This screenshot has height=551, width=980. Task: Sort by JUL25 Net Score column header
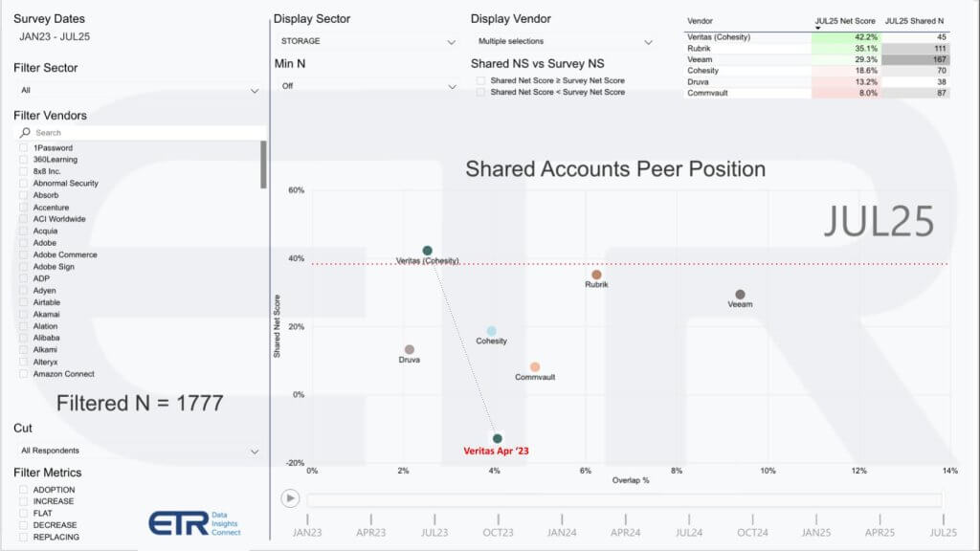click(x=845, y=21)
